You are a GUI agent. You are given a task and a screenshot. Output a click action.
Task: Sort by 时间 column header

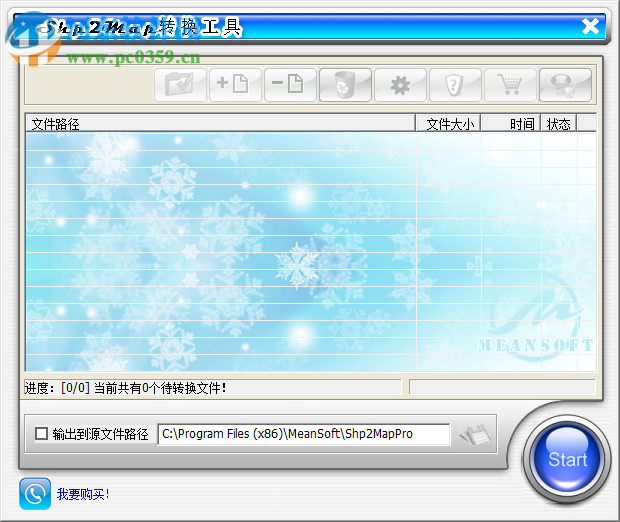[x=510, y=124]
